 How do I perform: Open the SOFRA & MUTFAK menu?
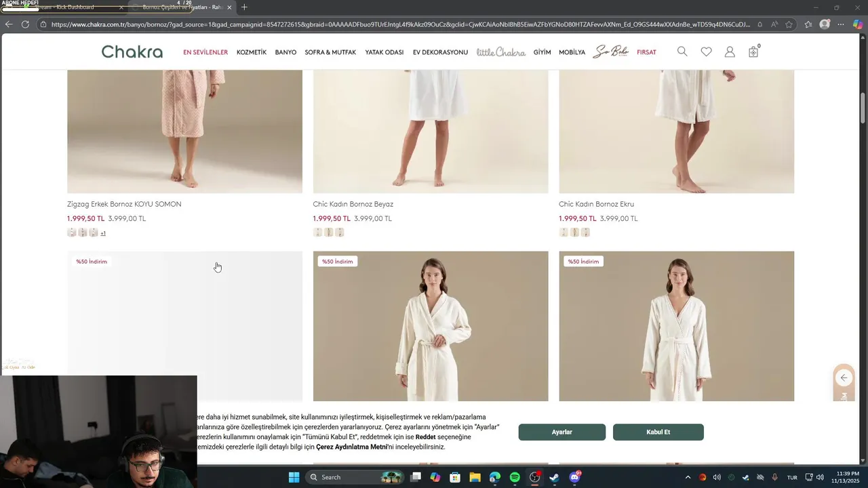330,52
